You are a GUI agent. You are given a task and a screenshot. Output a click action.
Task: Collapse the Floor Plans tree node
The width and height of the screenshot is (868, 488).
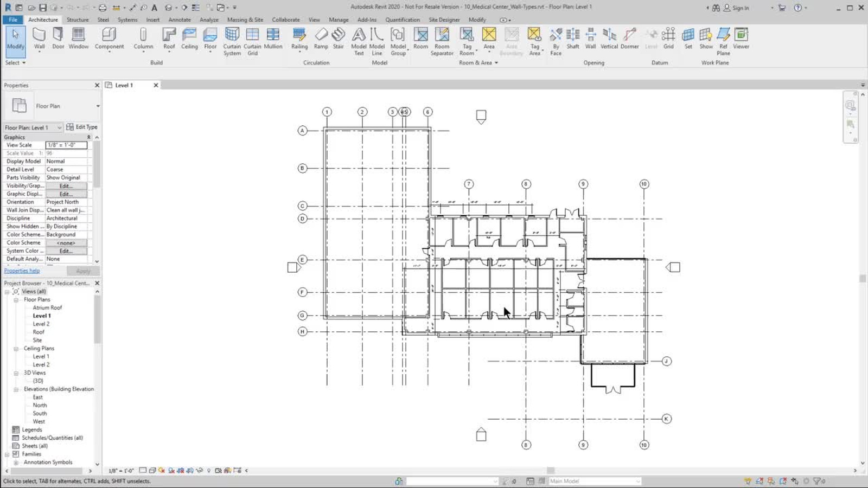(16, 300)
